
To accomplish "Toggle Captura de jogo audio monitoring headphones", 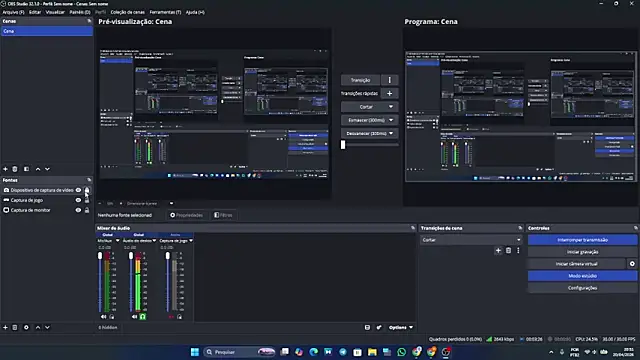I will [x=180, y=317].
